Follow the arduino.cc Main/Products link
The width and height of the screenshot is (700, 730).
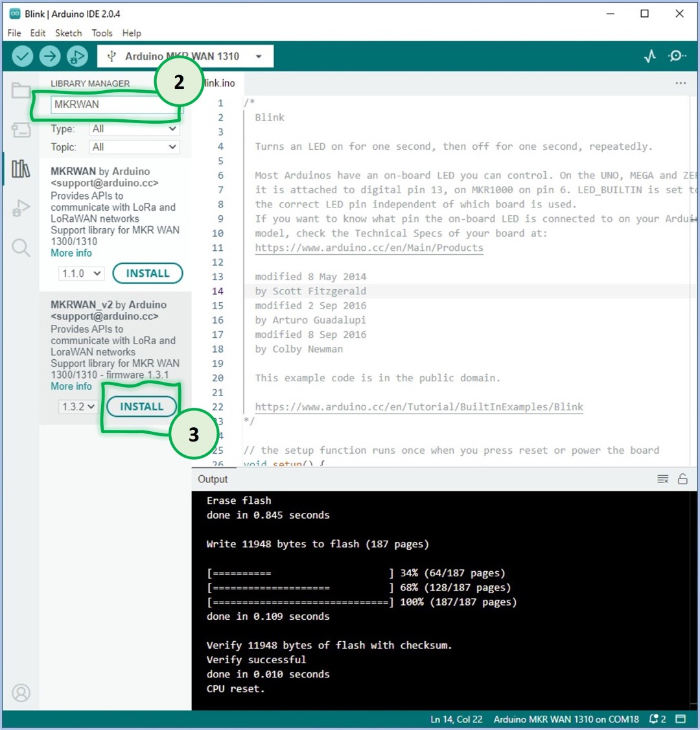coord(369,248)
